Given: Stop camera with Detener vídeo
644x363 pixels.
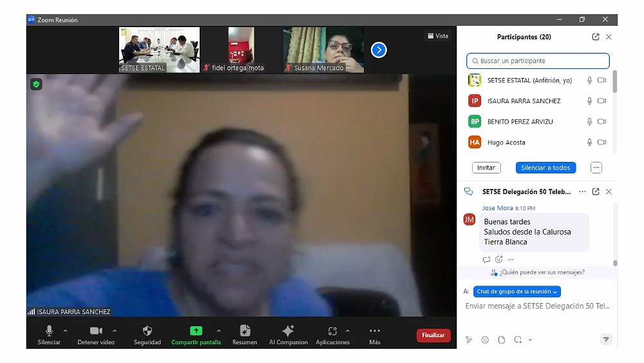Looking at the screenshot, I should coord(96,331).
